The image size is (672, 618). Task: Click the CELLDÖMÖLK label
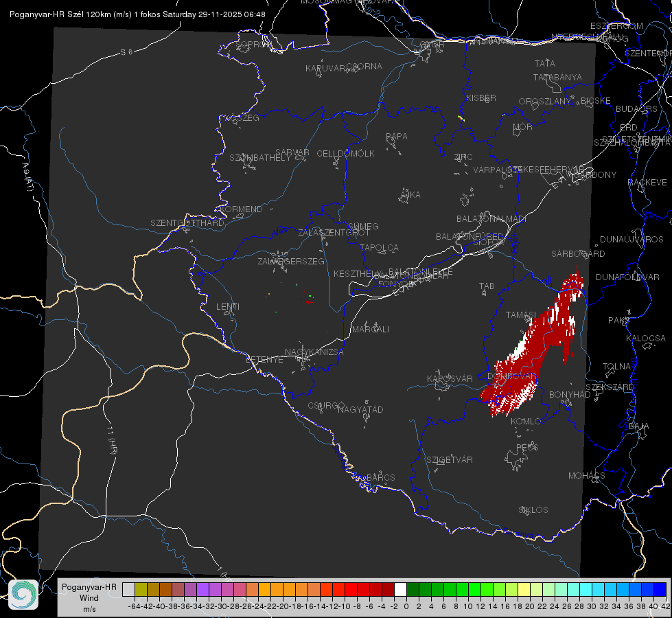point(346,154)
